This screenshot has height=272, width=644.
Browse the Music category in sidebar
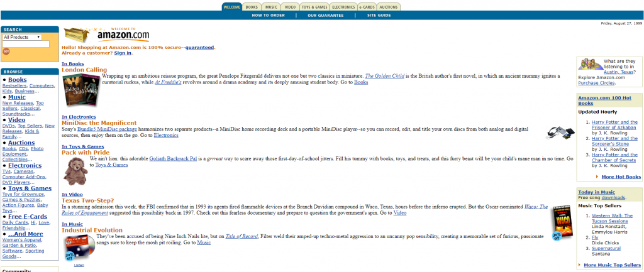click(17, 97)
